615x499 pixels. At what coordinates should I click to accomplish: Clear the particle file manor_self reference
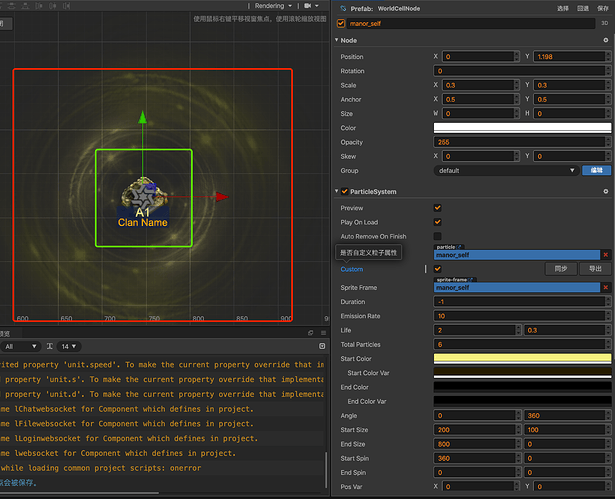[605, 255]
